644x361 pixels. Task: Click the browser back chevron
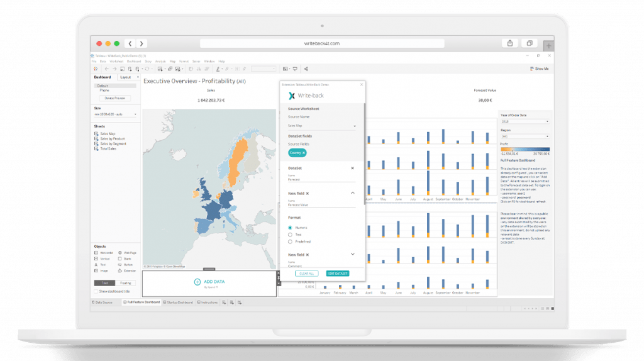(x=130, y=43)
